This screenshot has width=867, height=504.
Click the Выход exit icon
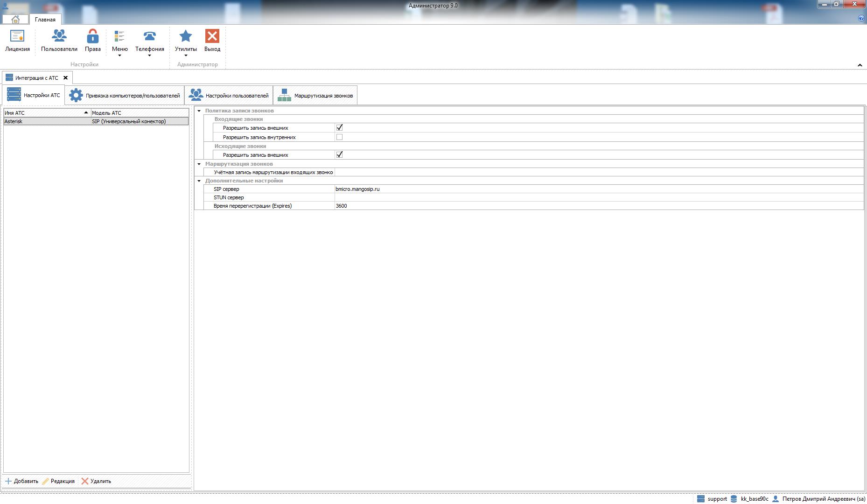tap(212, 36)
